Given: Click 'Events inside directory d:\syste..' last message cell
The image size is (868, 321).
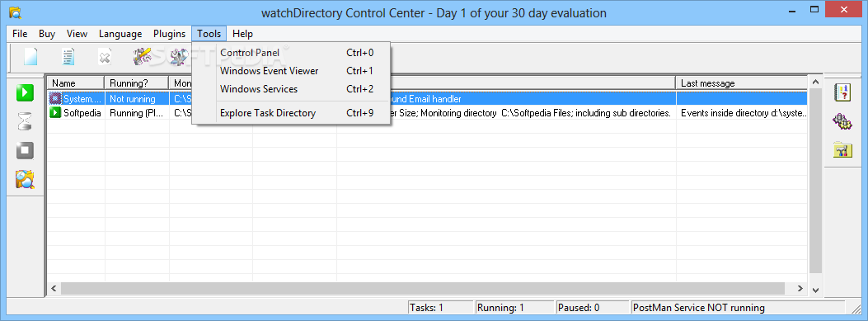Looking at the screenshot, I should [742, 113].
